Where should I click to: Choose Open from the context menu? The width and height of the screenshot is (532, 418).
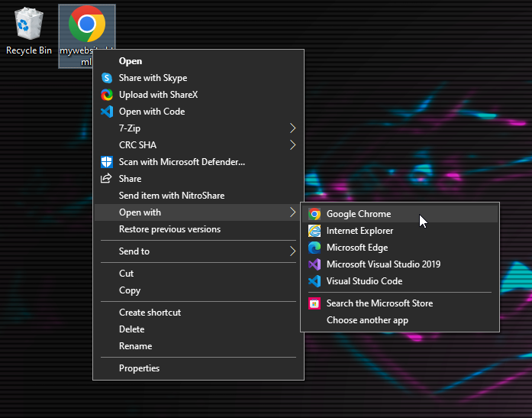198,61
